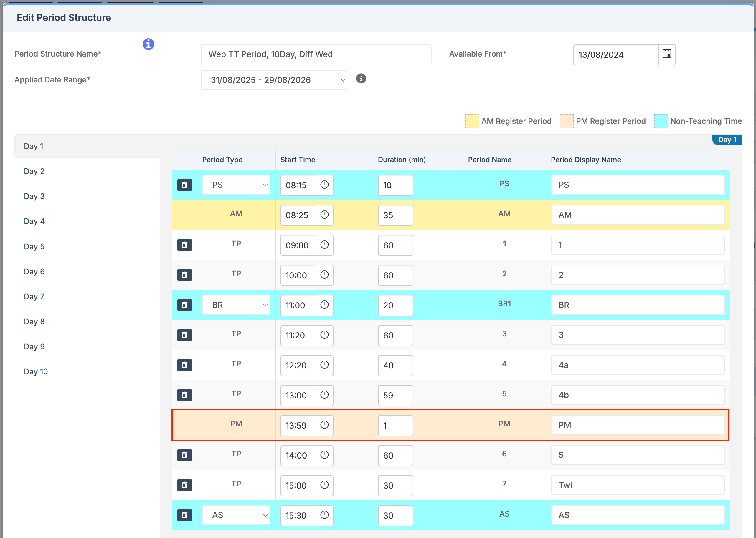Click blue info icon beside Period Structure Name
This screenshot has height=538, width=756.
(148, 44)
